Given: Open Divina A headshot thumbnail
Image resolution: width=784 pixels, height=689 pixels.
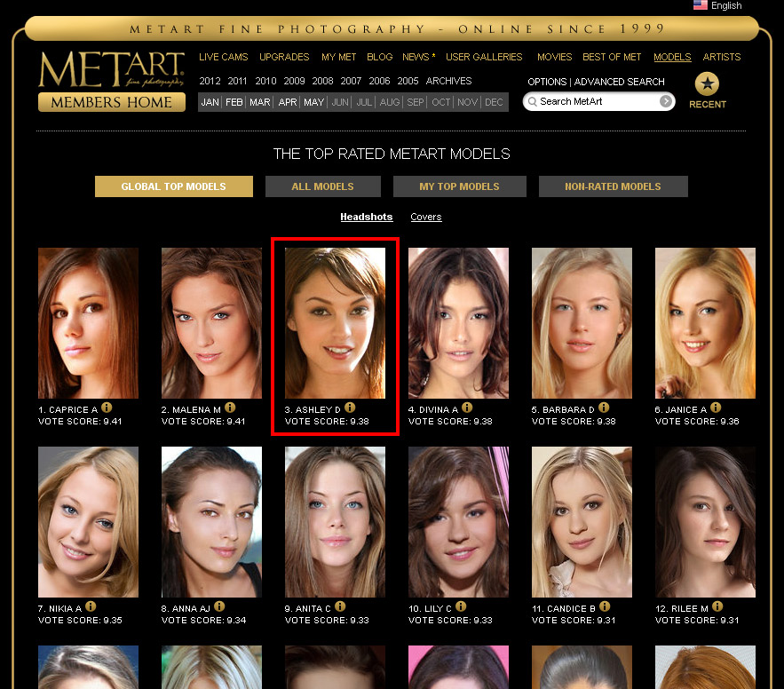Looking at the screenshot, I should pyautogui.click(x=458, y=323).
